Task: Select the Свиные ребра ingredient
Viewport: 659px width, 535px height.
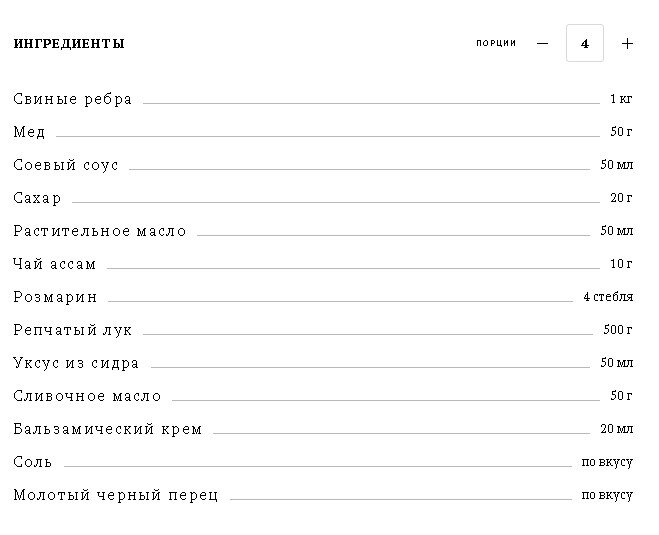Action: point(73,99)
